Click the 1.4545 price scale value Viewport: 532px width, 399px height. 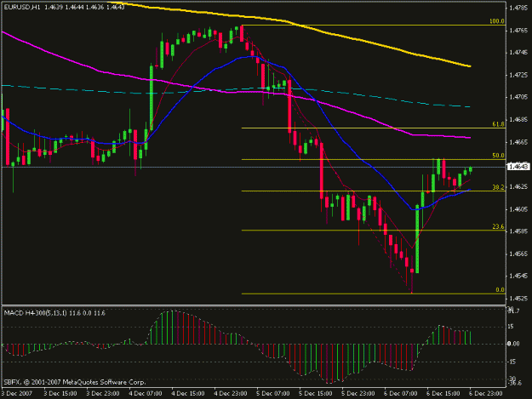click(518, 276)
